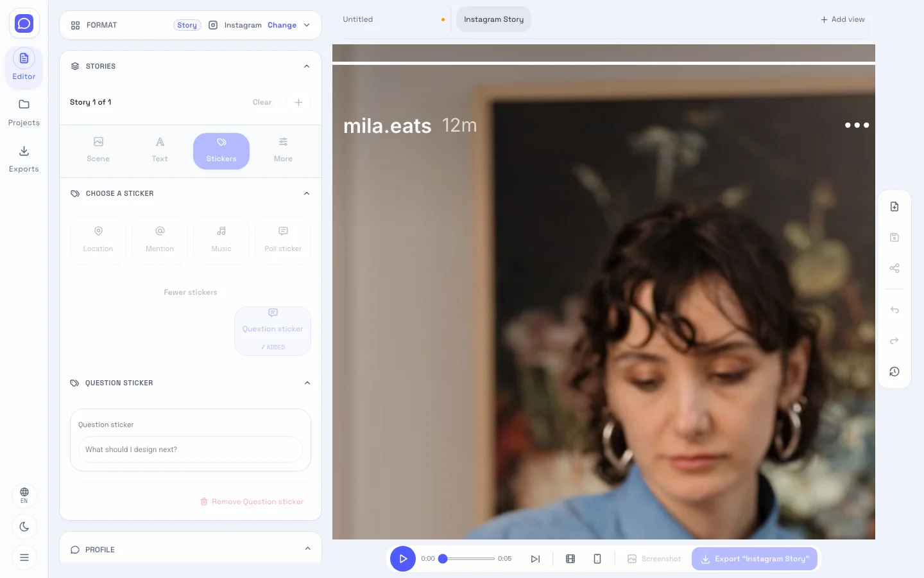
Task: Add a Mention sticker
Action: pyautogui.click(x=160, y=241)
